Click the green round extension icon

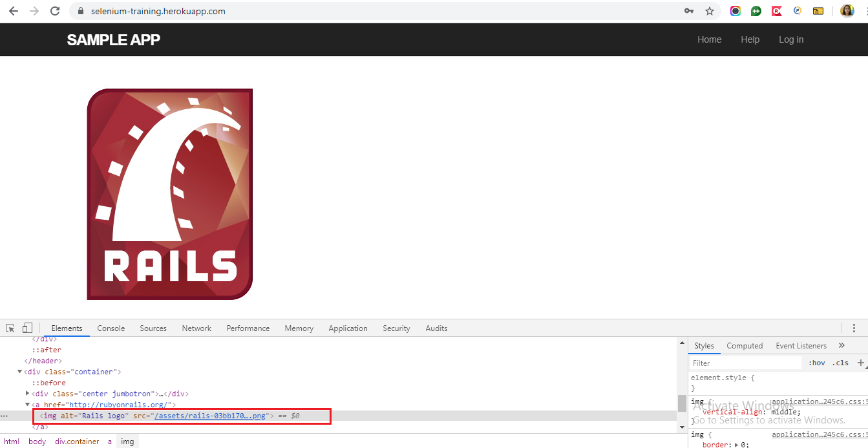(756, 11)
